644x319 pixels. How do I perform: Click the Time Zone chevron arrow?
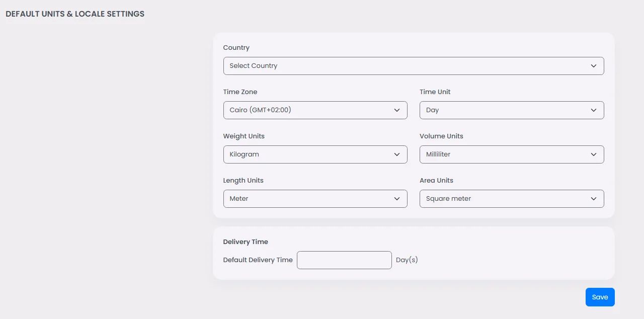click(397, 110)
